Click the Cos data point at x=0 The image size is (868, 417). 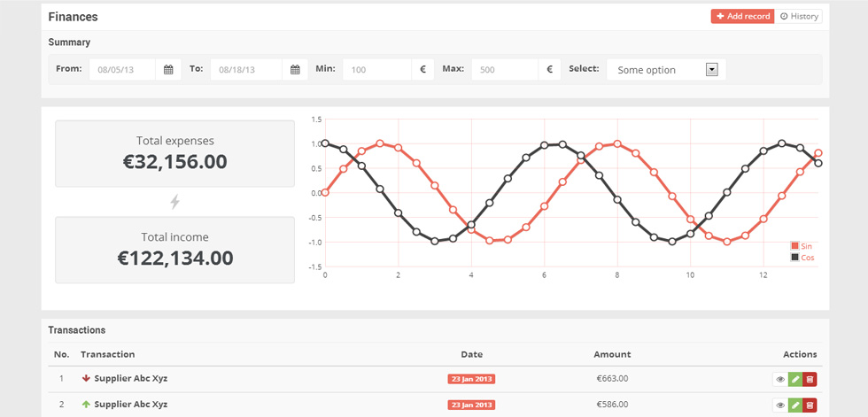coord(325,143)
